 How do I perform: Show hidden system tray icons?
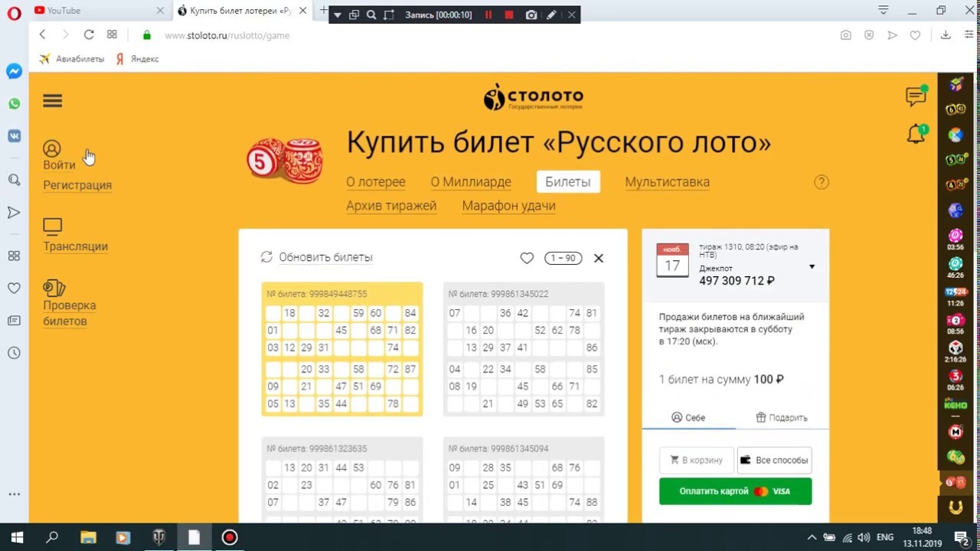(812, 537)
